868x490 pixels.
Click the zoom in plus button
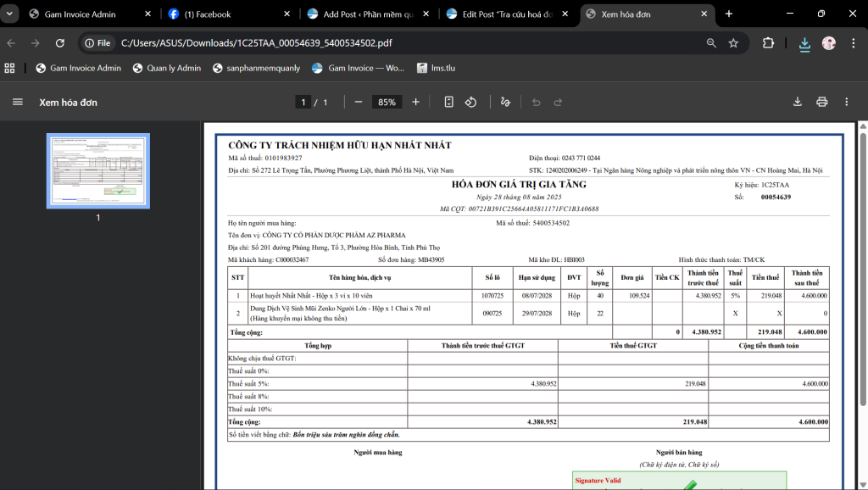coord(415,102)
